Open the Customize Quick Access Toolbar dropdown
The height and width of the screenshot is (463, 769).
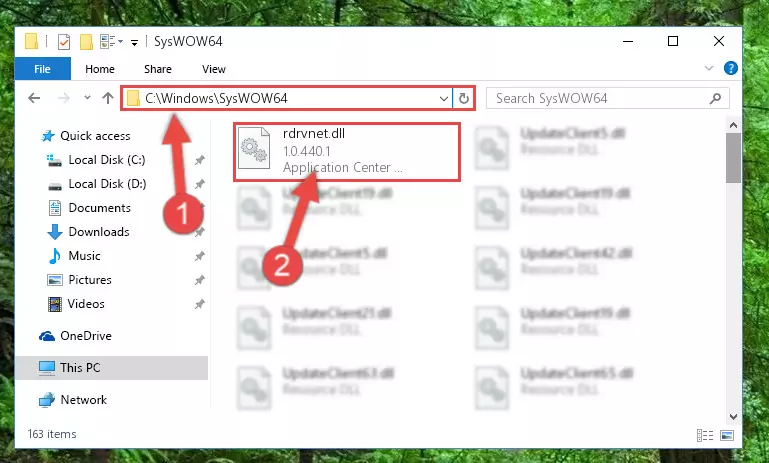(134, 43)
